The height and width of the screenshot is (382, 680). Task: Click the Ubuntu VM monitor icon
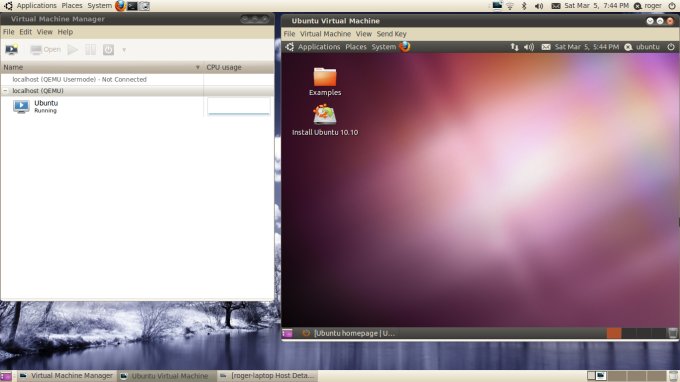(x=21, y=106)
